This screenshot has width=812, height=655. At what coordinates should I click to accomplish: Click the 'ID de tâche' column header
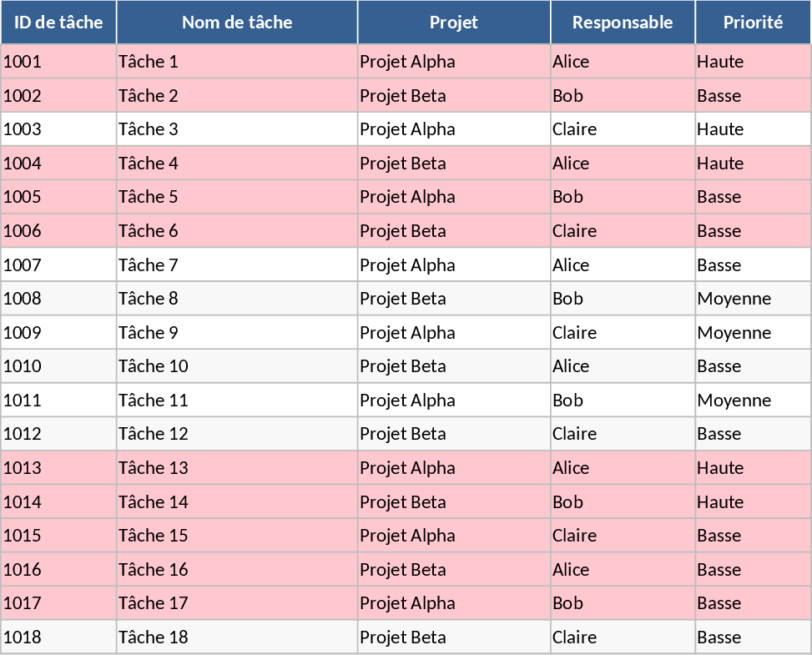pos(58,23)
